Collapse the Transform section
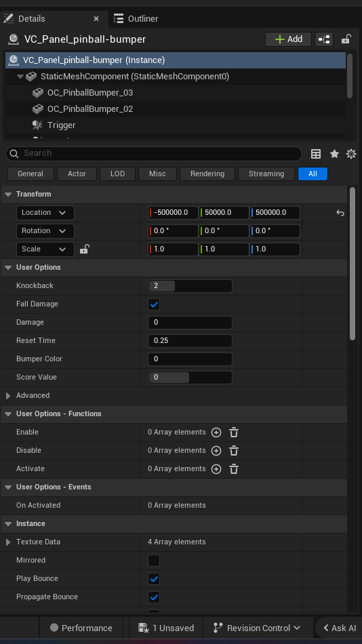Viewport: 362px width, 644px height. [x=8, y=195]
